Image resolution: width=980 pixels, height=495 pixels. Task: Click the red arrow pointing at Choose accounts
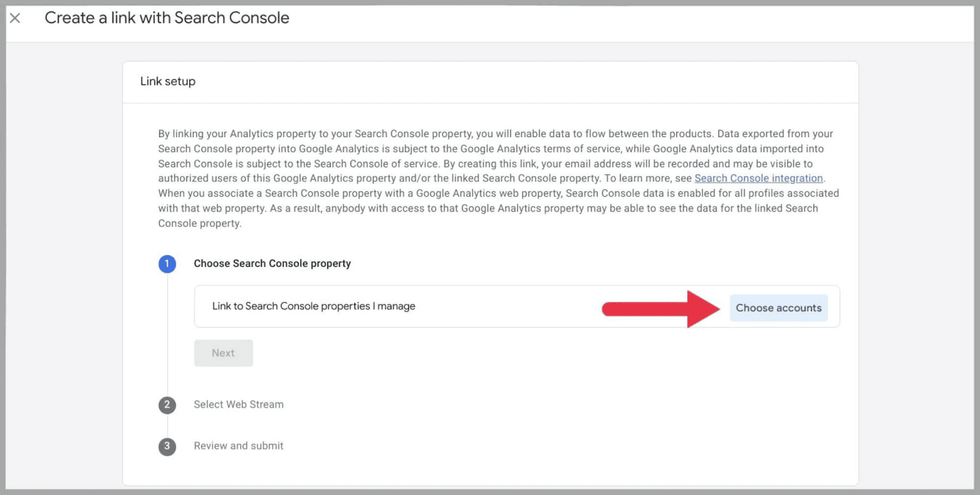[661, 308]
